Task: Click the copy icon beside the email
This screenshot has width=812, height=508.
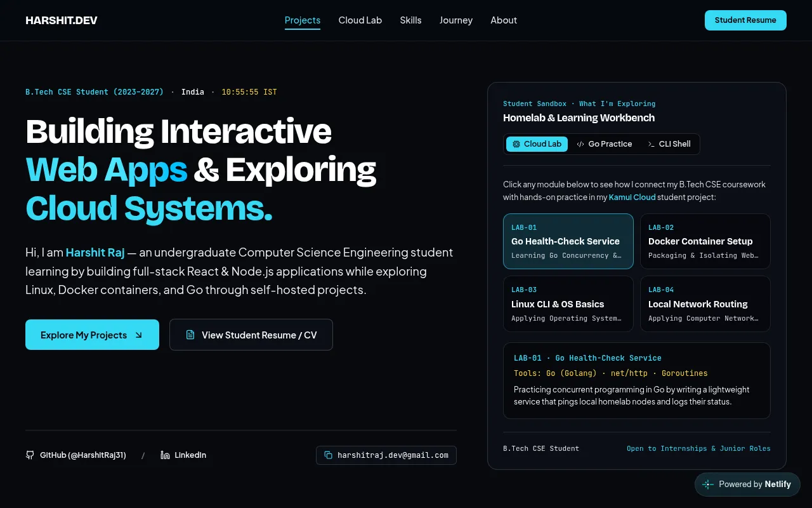Action: click(329, 455)
